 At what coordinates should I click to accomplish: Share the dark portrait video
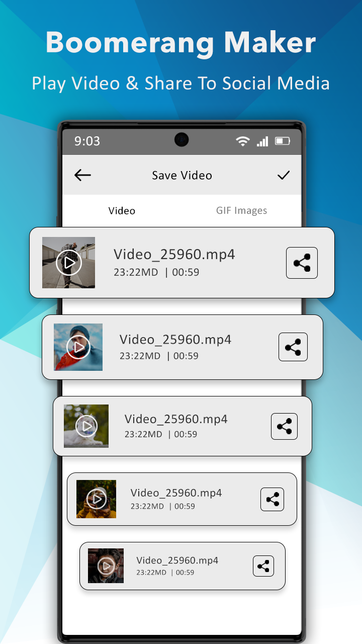pyautogui.click(x=263, y=566)
